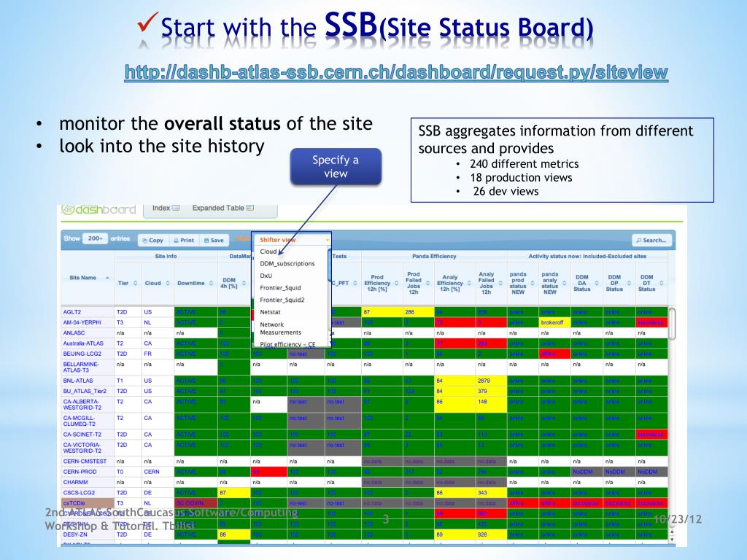This screenshot has width=747, height=560.
Task: Select Netstat from the view list
Action: [x=270, y=312]
